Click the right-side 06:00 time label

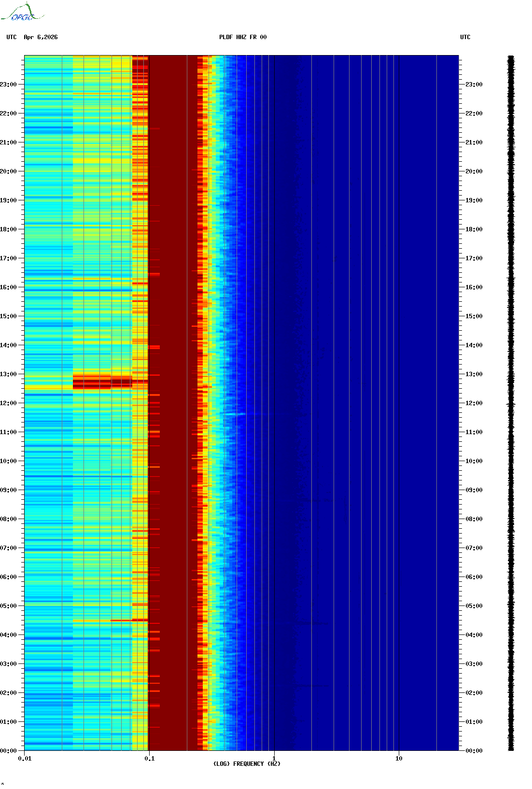[x=474, y=577]
